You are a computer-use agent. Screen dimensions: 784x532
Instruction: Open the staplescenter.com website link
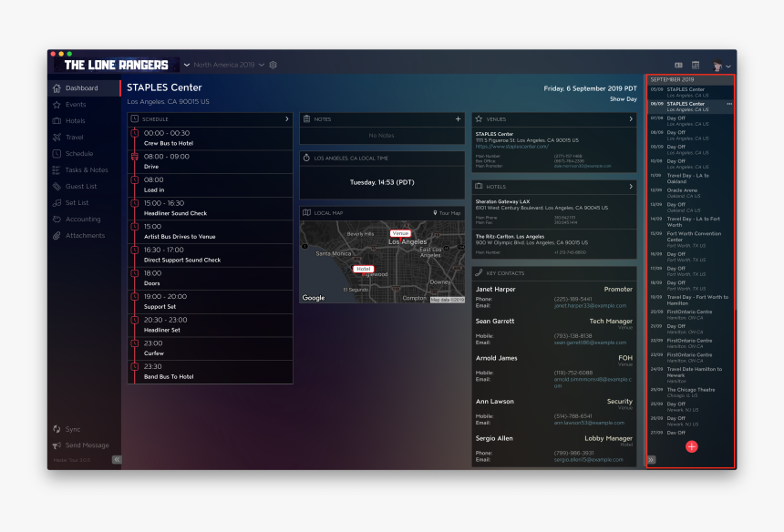coord(512,147)
